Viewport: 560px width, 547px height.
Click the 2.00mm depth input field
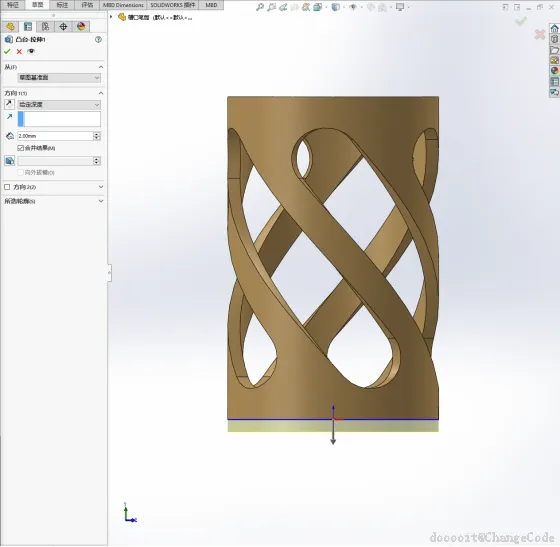click(55, 136)
